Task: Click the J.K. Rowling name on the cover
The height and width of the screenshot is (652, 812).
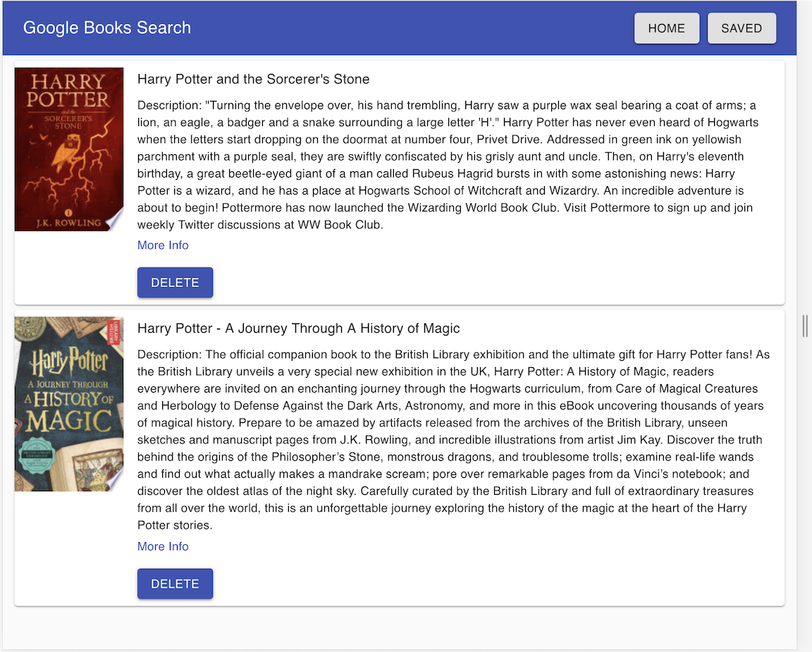Action: tap(68, 223)
